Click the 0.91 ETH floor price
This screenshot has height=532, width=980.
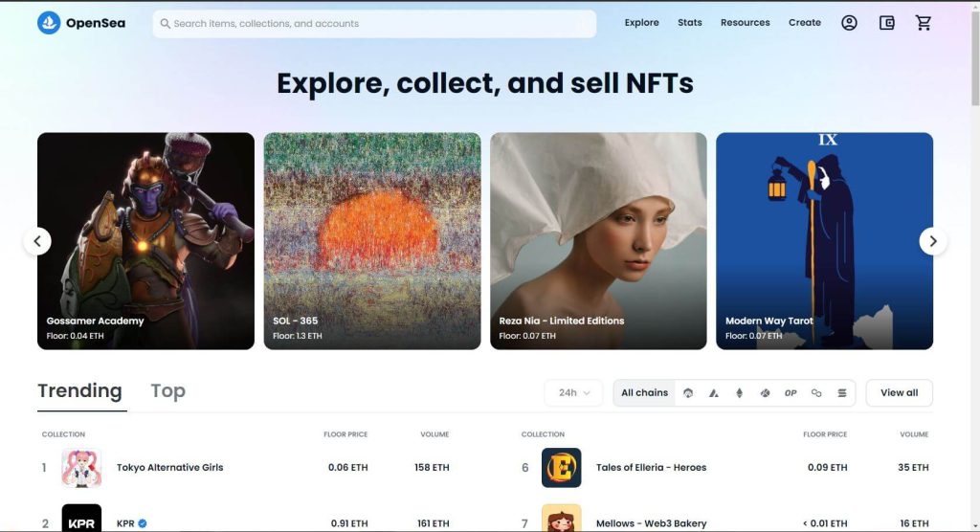(x=349, y=524)
